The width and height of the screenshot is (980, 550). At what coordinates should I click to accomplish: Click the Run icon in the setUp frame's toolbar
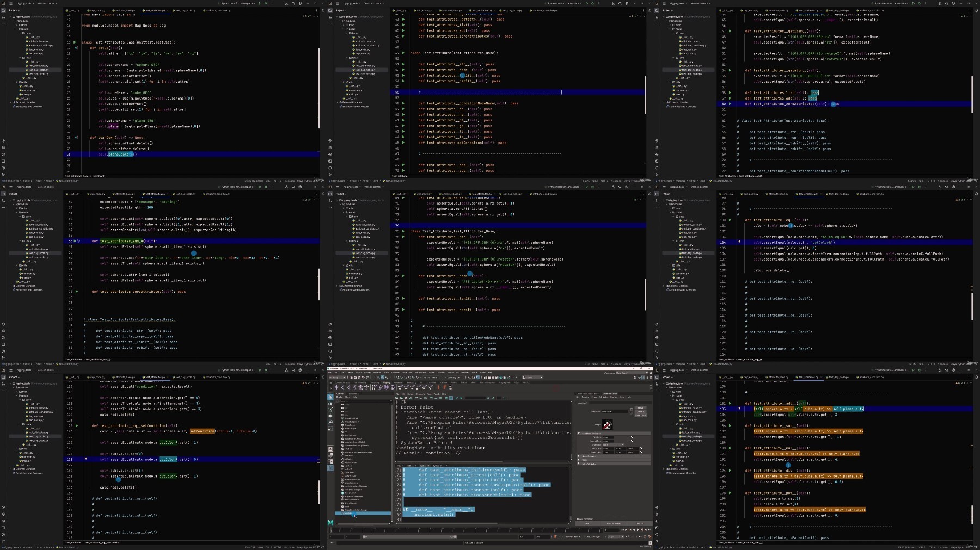[x=260, y=3]
